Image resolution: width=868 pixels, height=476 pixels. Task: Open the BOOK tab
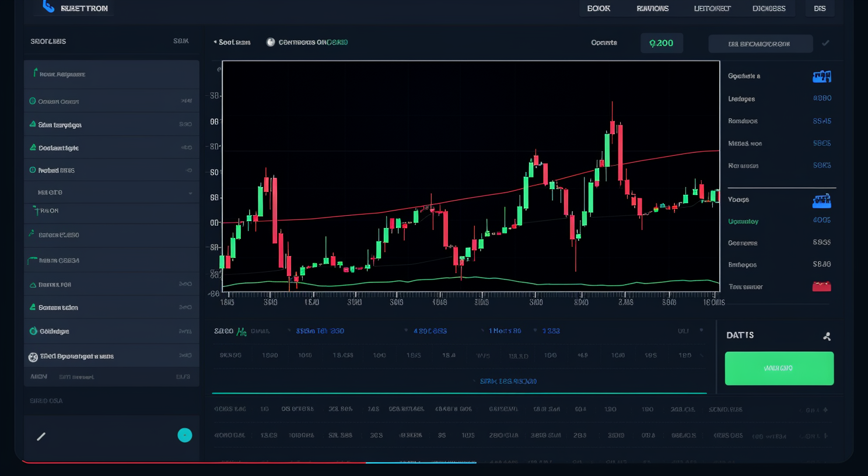(x=599, y=8)
